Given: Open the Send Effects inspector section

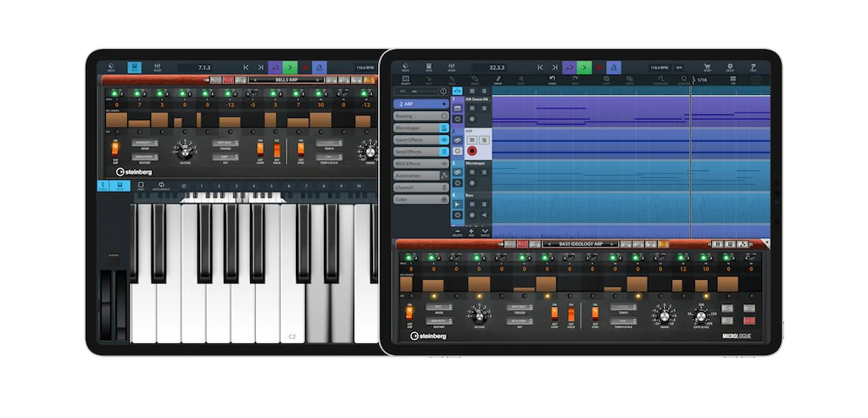Looking at the screenshot, I should tap(421, 152).
